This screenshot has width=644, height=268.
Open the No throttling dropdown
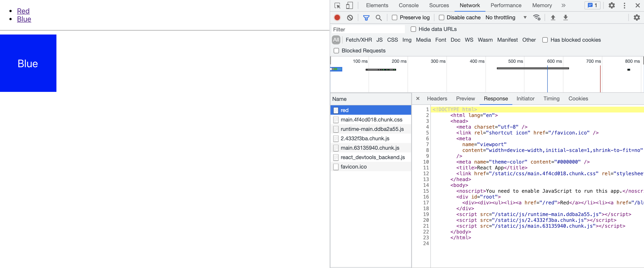coord(506,17)
